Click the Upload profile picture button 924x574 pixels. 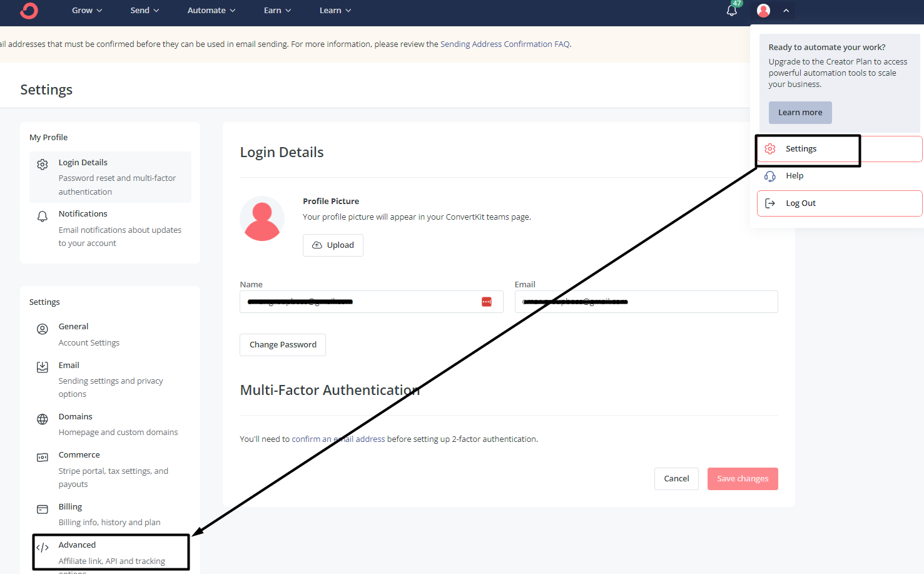[333, 245]
